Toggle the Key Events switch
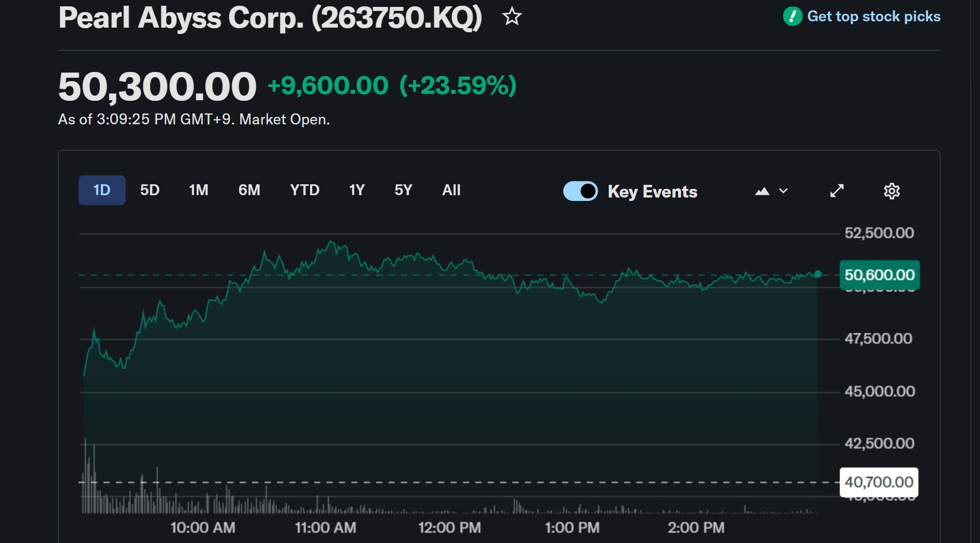Image resolution: width=980 pixels, height=543 pixels. 580,191
